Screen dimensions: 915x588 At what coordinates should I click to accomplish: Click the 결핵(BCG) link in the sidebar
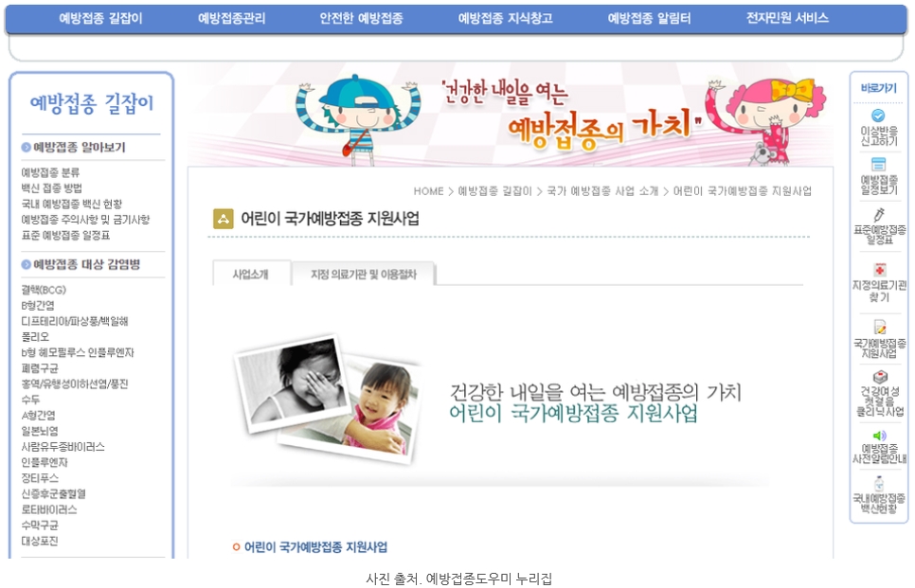44,290
